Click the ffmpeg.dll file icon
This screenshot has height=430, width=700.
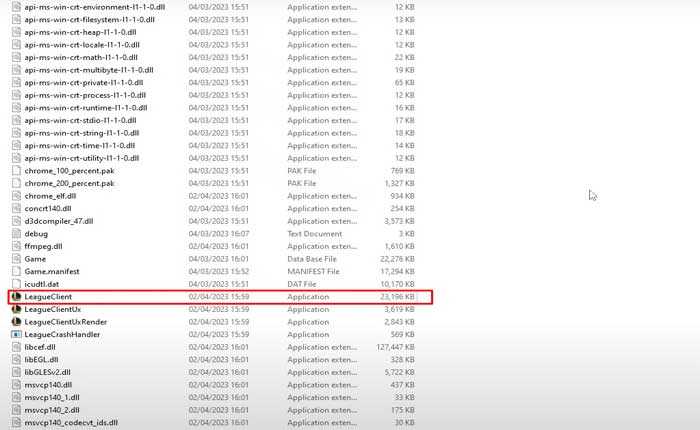point(16,246)
